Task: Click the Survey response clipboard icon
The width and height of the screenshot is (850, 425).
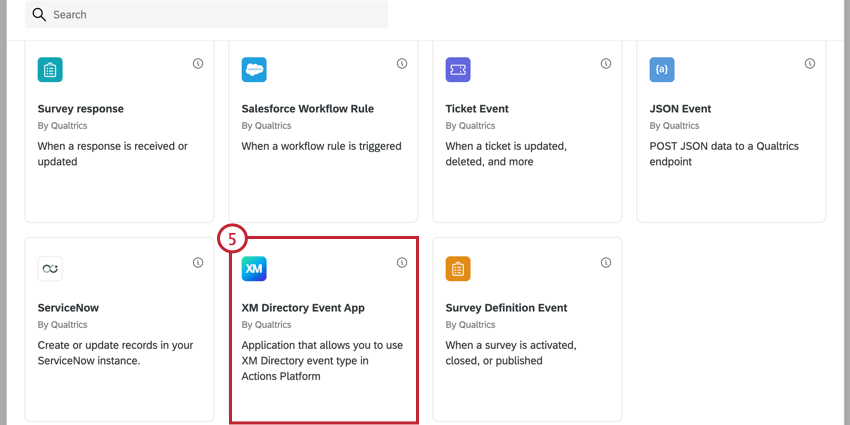Action: (50, 70)
